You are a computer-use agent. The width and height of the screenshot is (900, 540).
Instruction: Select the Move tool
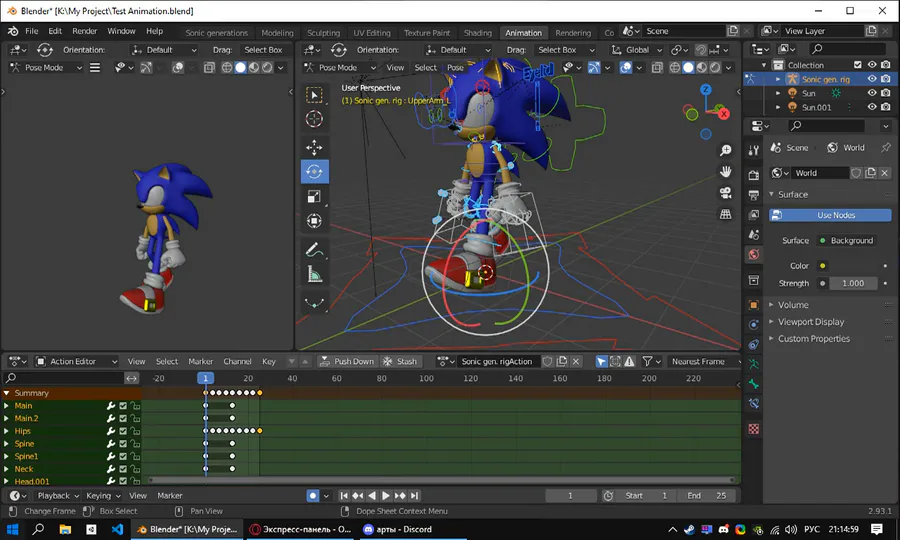point(314,147)
